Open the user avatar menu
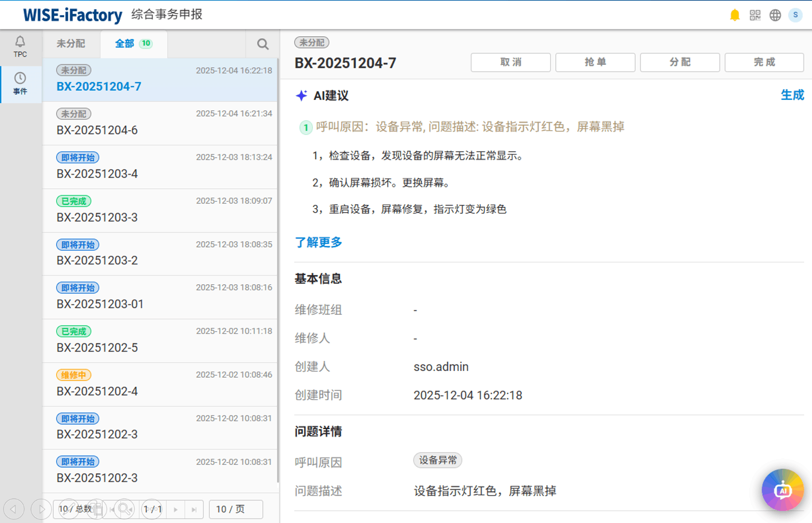 pos(796,15)
